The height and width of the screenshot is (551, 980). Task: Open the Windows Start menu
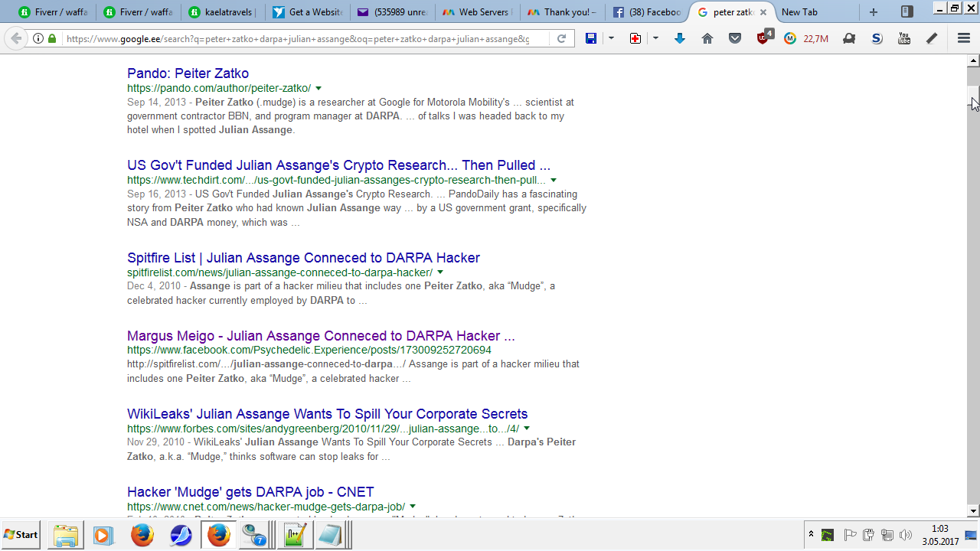[x=21, y=535]
